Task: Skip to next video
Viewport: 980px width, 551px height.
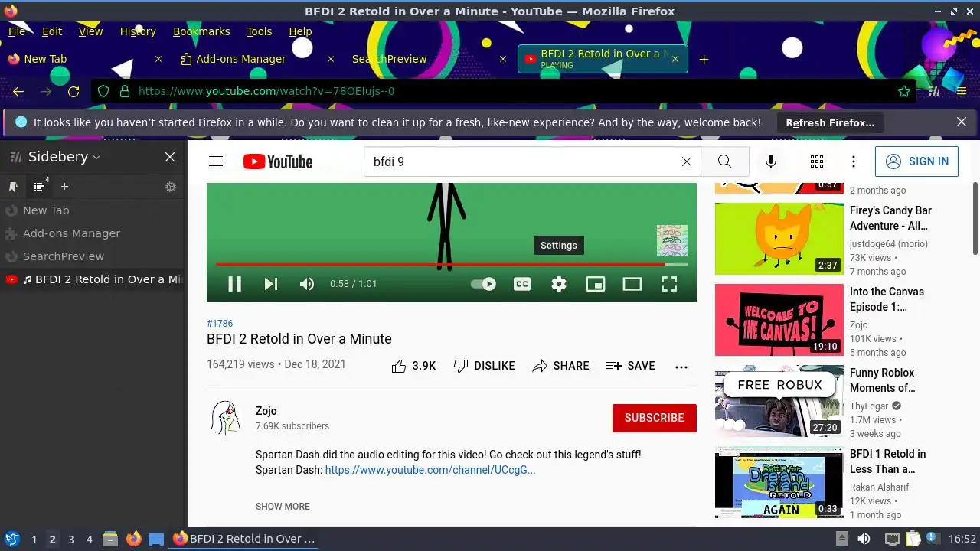Action: (x=271, y=284)
